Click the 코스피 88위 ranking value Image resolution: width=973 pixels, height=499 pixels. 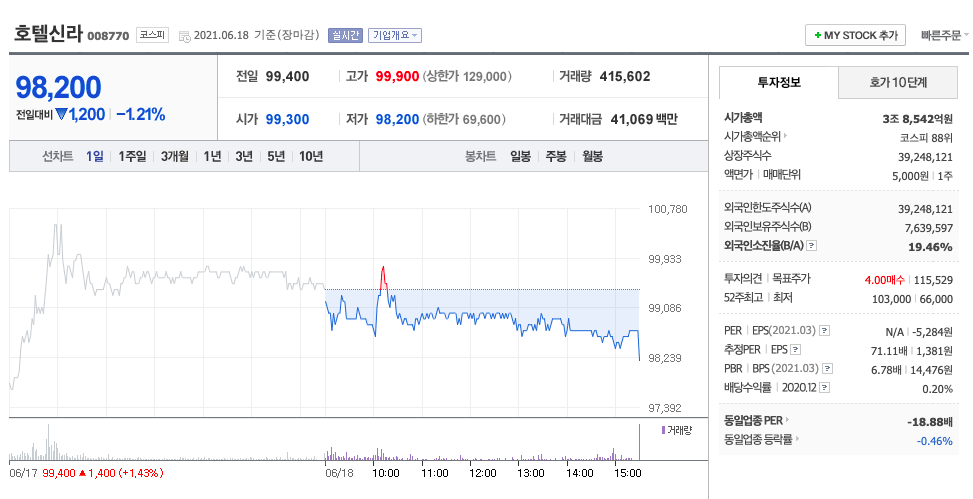pos(926,138)
